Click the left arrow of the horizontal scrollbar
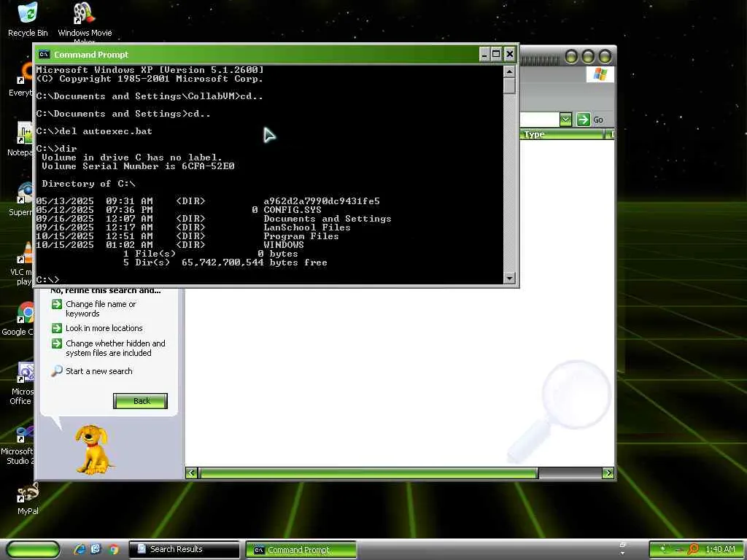Viewport: 747px width, 560px height. [x=192, y=472]
